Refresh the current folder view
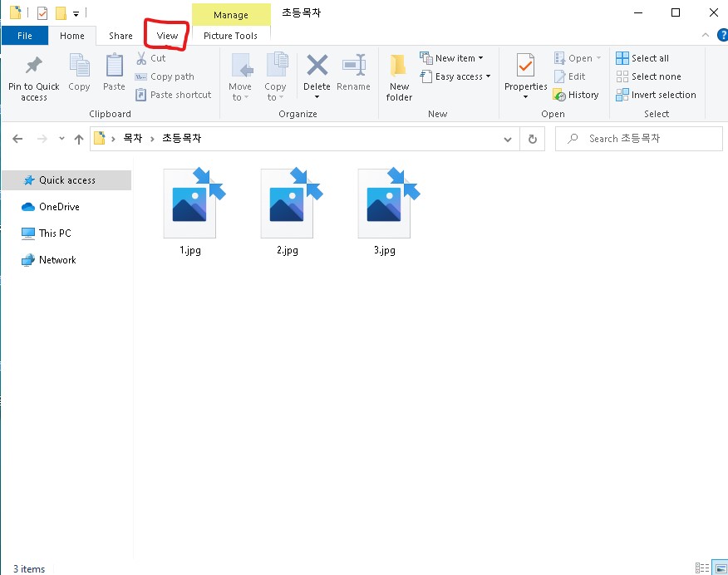This screenshot has width=728, height=575. [x=533, y=139]
